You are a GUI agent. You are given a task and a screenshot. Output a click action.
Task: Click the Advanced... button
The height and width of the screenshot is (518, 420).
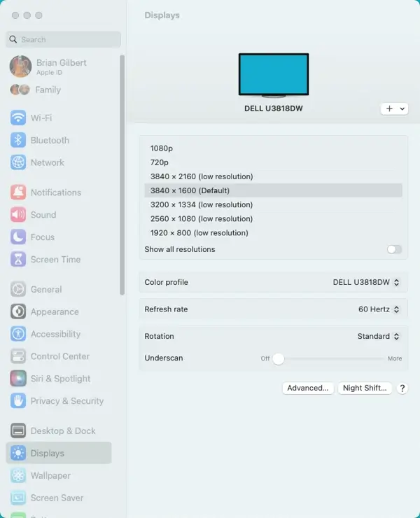(307, 388)
